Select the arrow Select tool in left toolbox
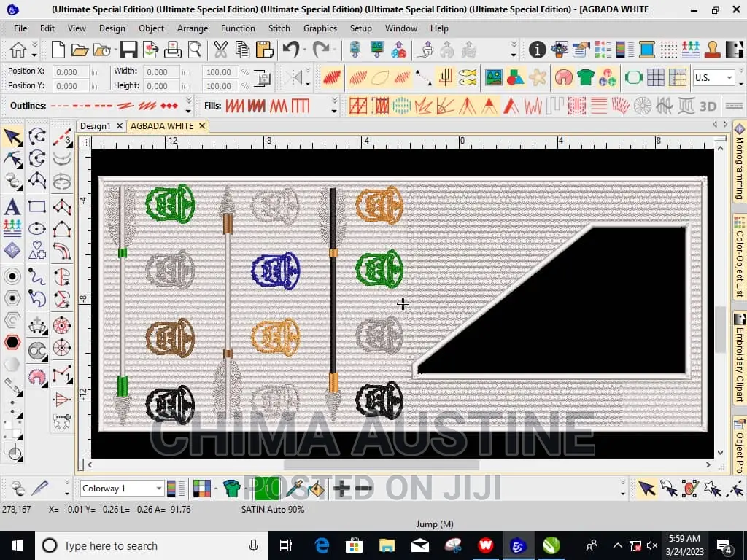Image resolution: width=747 pixels, height=560 pixels. point(12,137)
